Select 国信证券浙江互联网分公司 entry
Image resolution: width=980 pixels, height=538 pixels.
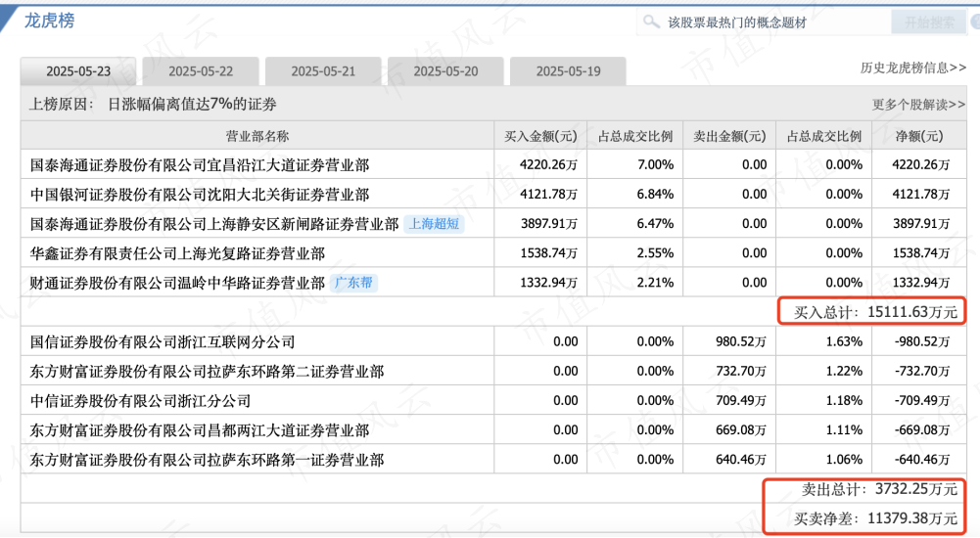[163, 342]
